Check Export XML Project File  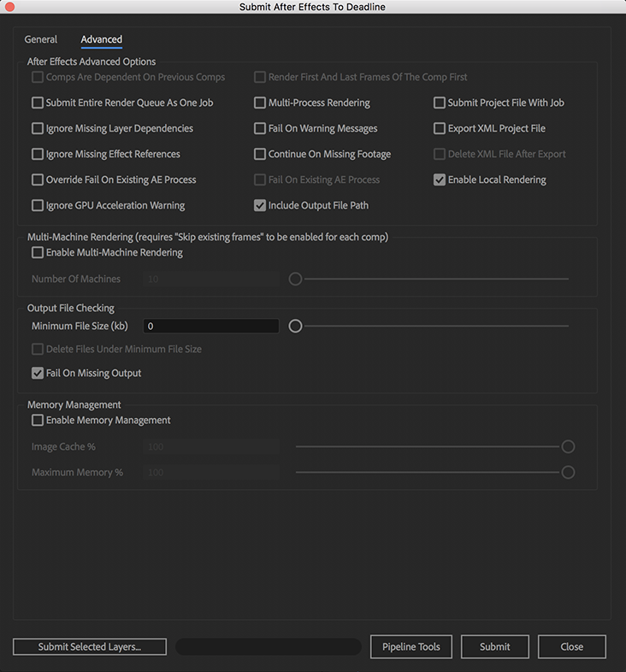click(x=440, y=128)
